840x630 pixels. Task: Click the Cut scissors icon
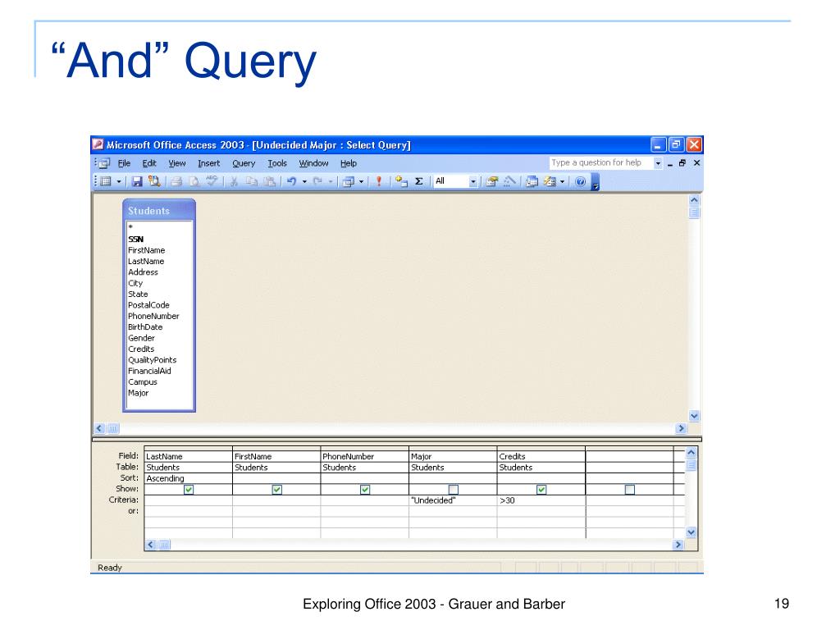click(234, 181)
